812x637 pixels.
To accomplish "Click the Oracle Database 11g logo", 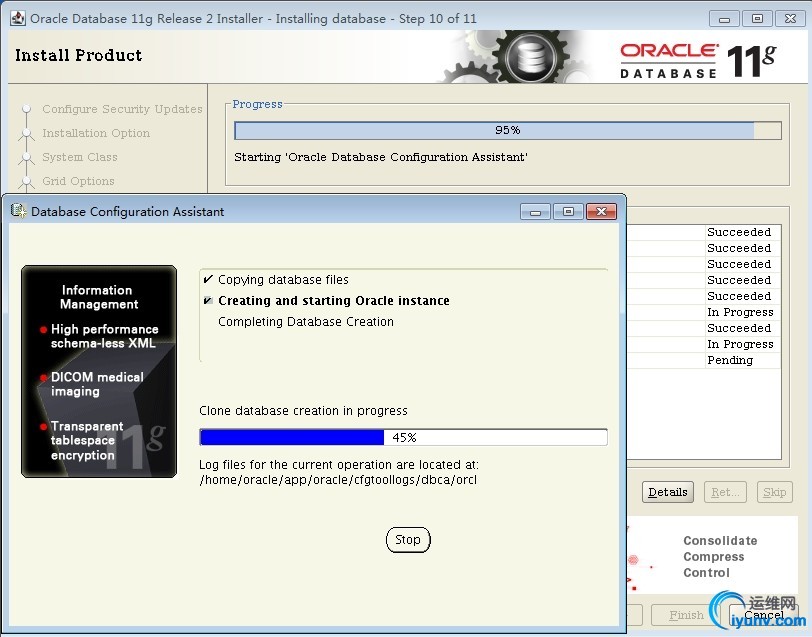I will [x=698, y=61].
